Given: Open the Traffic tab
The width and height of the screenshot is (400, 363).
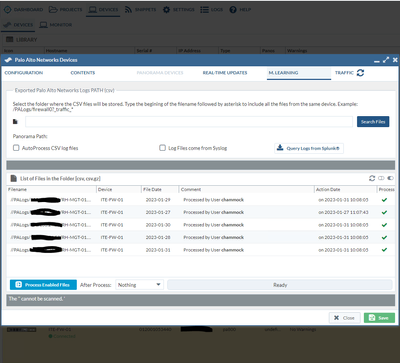Looking at the screenshot, I should pyautogui.click(x=344, y=73).
